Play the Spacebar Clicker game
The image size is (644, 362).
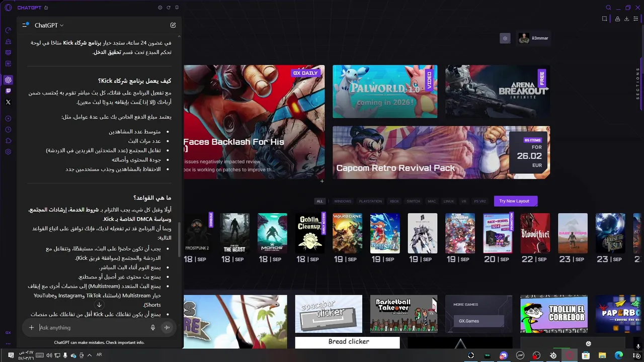[x=329, y=314]
